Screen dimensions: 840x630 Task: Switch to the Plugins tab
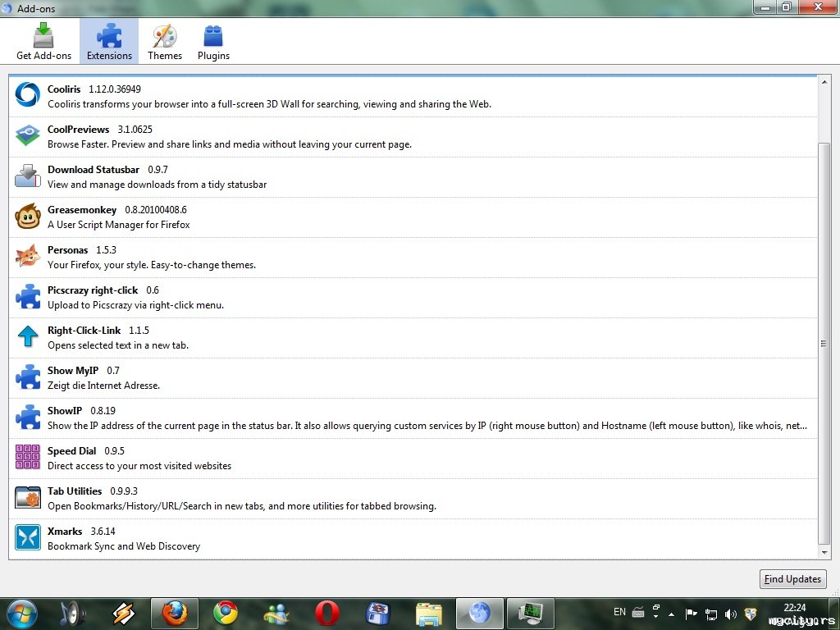[x=213, y=41]
